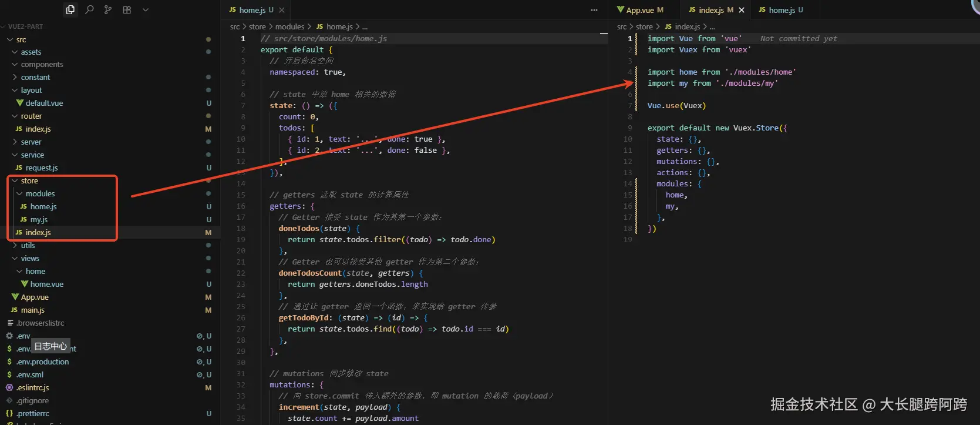Open main.js in the explorer
Viewport: 980px width, 425px height.
[x=33, y=310]
